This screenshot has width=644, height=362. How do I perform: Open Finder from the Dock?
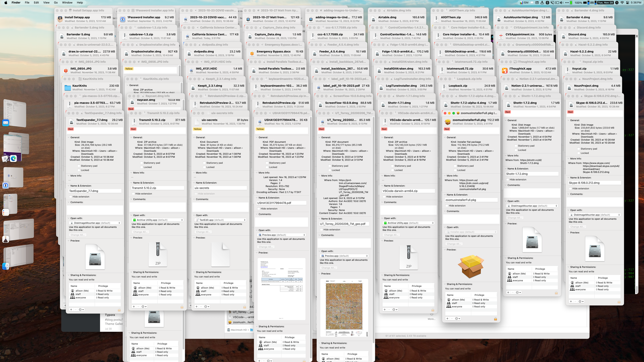[x=6, y=266]
